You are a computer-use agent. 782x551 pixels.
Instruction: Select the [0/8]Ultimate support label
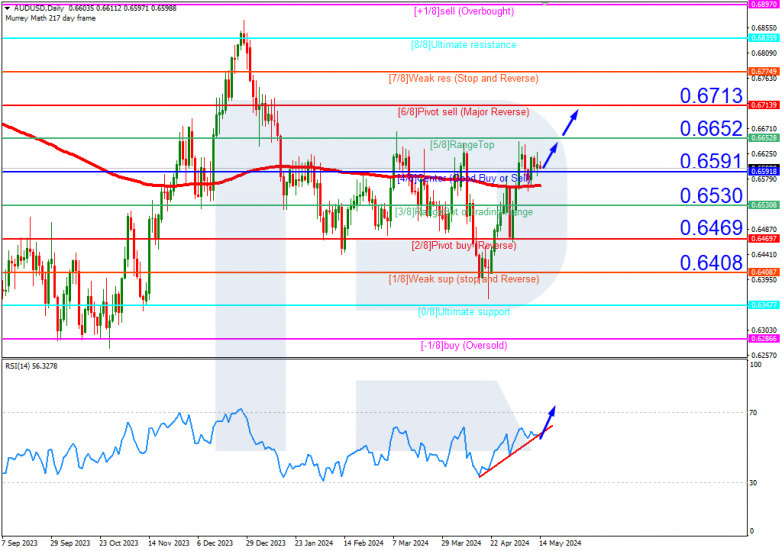(464, 312)
